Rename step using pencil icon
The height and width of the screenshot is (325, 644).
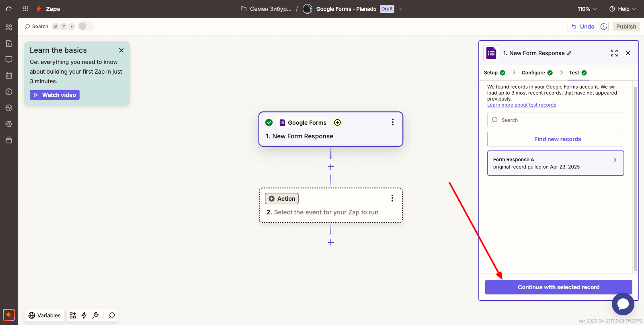coord(569,53)
